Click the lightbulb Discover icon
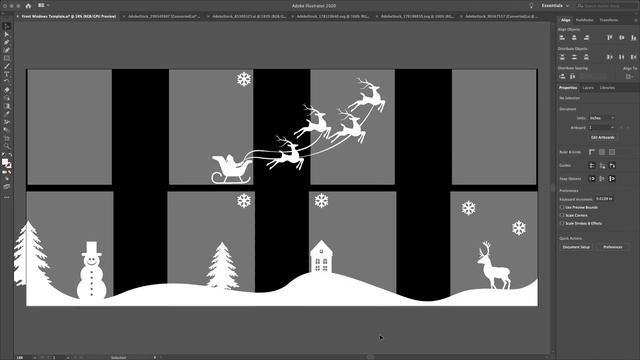The image size is (640, 360). click(x=531, y=6)
